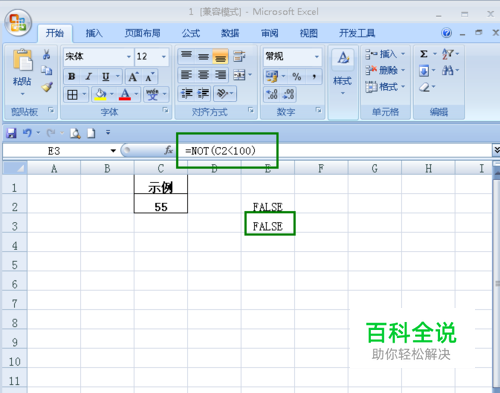Toggle bottom vertical alignment
The width and height of the screenshot is (500, 393).
pos(220,56)
